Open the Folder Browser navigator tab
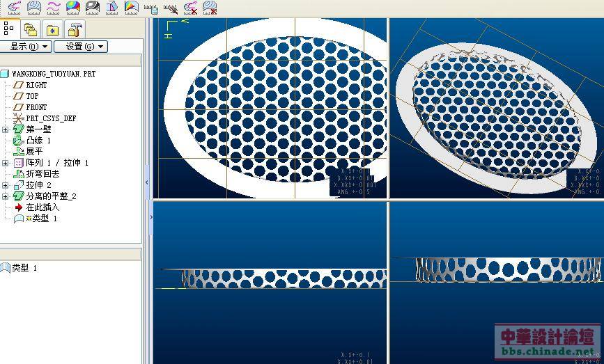Image resolution: width=604 pixels, height=364 pixels. click(30, 29)
